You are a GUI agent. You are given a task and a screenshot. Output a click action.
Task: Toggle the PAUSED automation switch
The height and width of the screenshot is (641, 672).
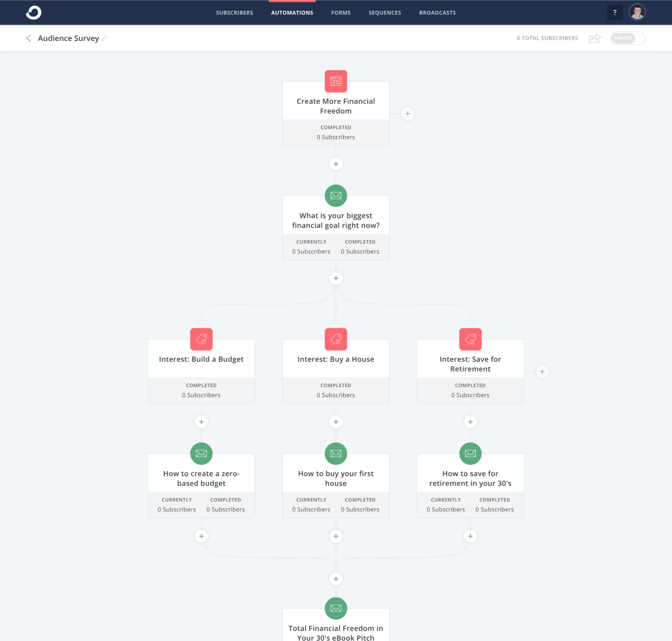tap(627, 38)
